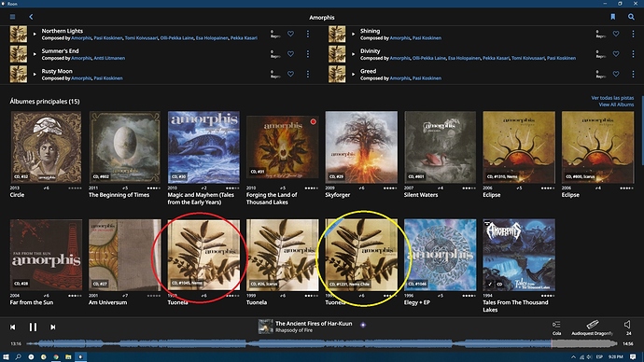Play the Greed track

(x=353, y=75)
